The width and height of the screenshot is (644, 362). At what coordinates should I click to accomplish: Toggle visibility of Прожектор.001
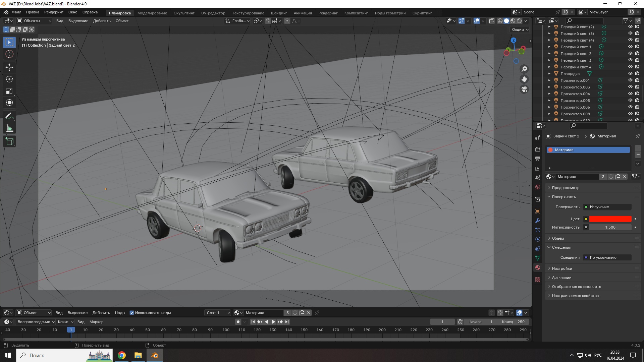coord(630,80)
